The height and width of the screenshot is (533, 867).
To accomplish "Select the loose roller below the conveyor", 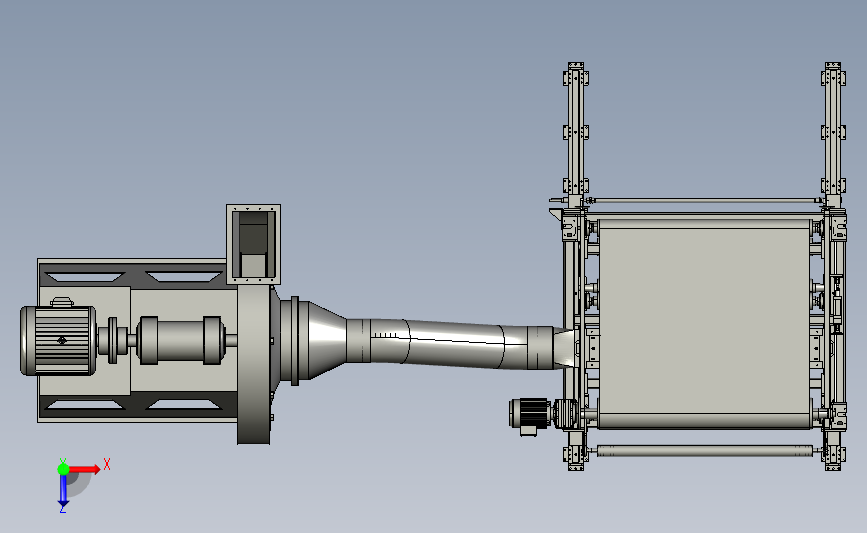I will point(704,451).
